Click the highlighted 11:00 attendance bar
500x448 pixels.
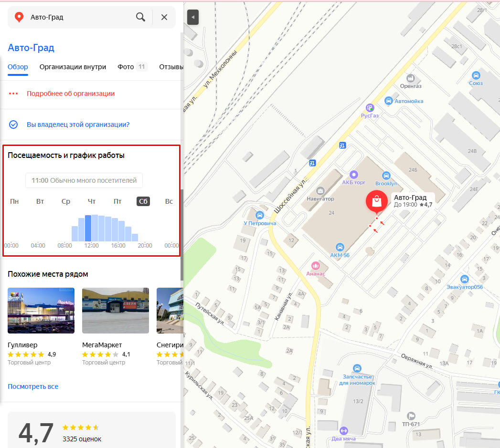pos(88,228)
